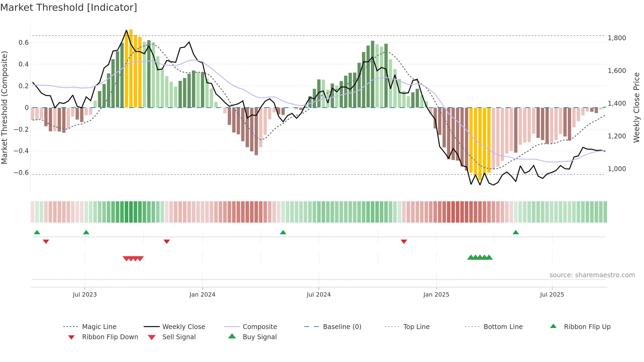
Task: Click the ribbon flip up triangle before Jul 2024
Action: pos(283,232)
